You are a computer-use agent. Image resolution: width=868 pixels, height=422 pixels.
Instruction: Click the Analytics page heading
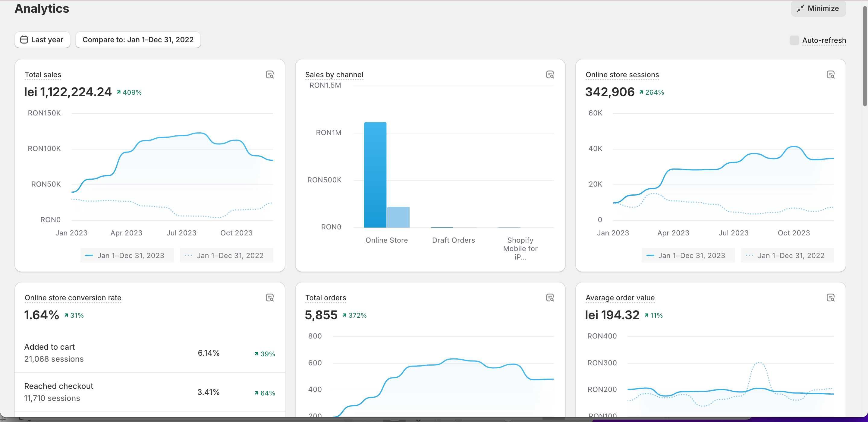click(42, 8)
